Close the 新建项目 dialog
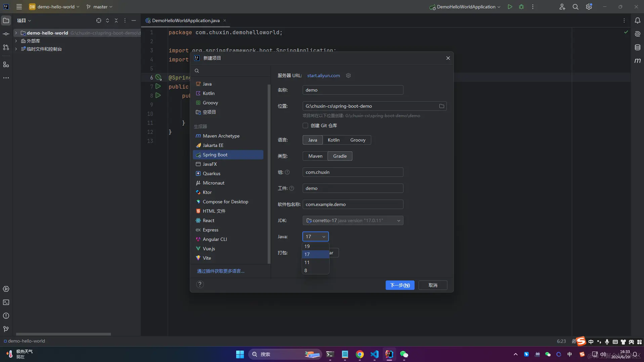644x362 pixels. click(x=448, y=58)
